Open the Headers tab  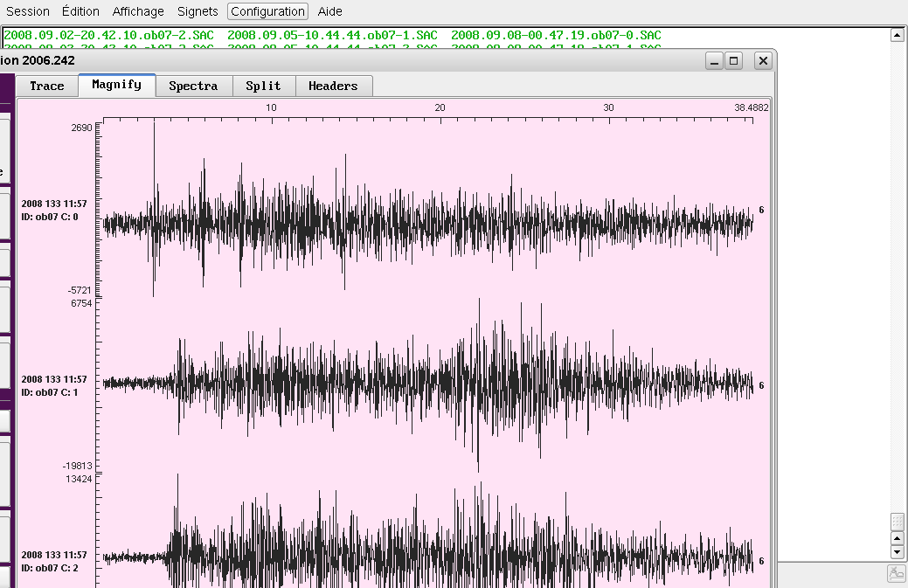(333, 86)
